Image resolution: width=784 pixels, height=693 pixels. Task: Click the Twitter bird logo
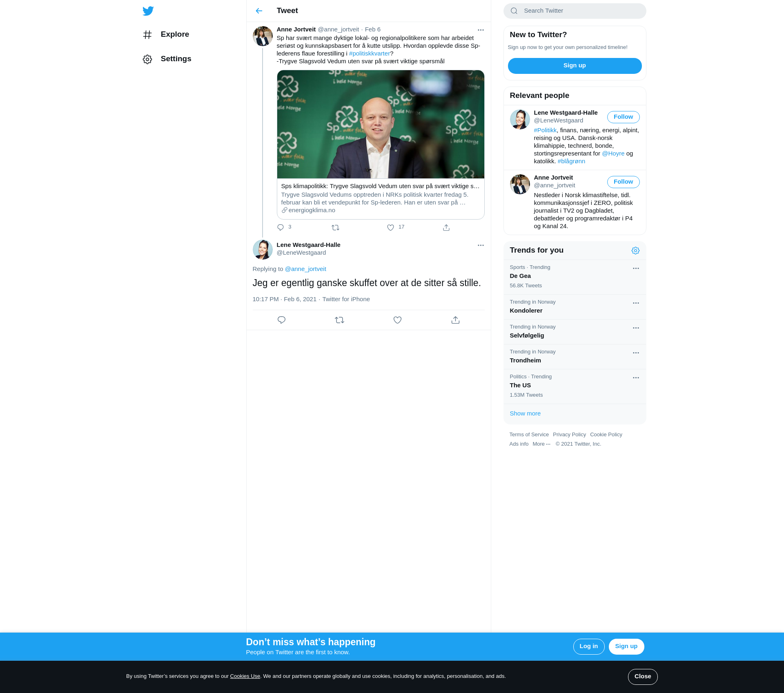coord(148,11)
